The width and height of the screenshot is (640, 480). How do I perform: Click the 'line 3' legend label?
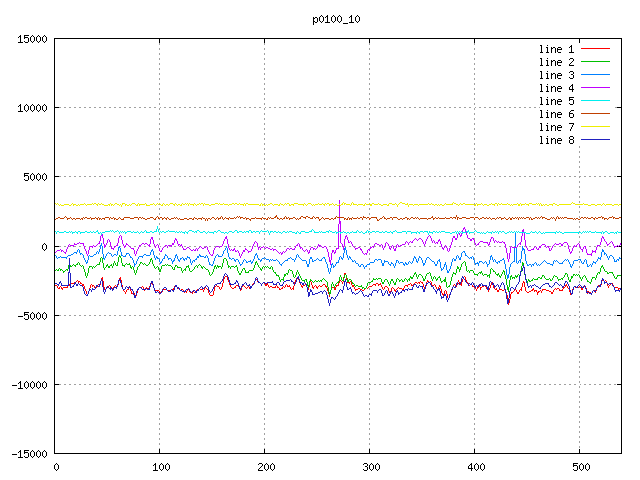557,75
